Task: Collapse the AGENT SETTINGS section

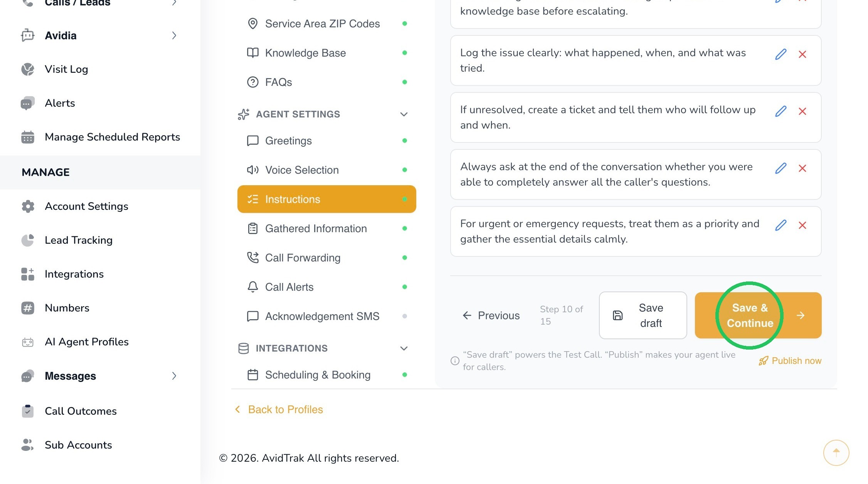Action: (x=404, y=114)
